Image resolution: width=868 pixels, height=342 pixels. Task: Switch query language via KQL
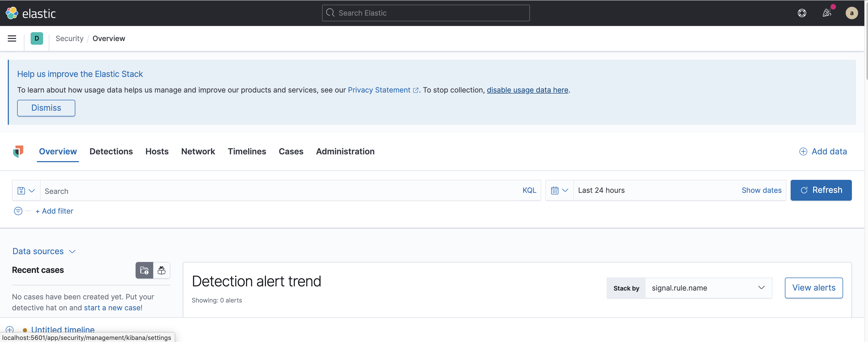(529, 190)
